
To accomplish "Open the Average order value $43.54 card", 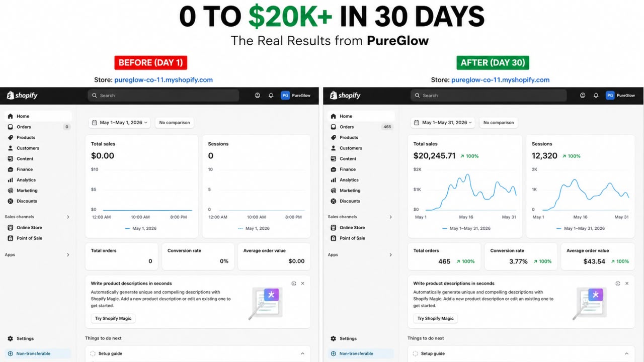I will [x=598, y=256].
